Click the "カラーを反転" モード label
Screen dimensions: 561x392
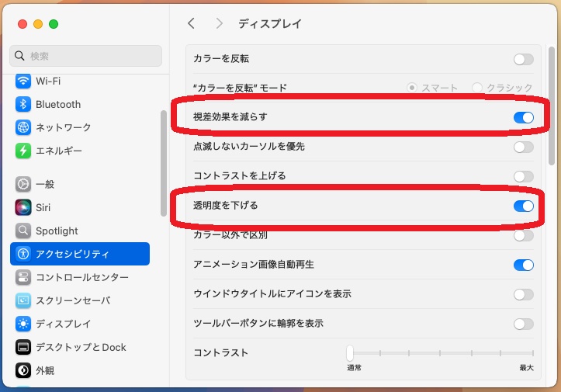[240, 88]
